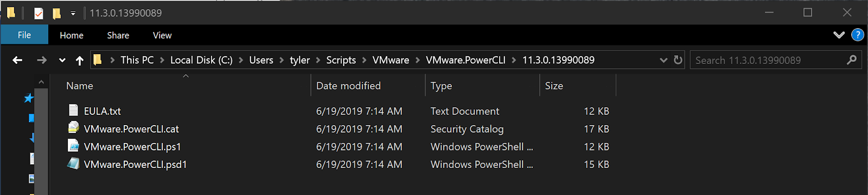This screenshot has width=868, height=195.
Task: Expand the ribbon with the chevron
Action: pyautogui.click(x=839, y=35)
